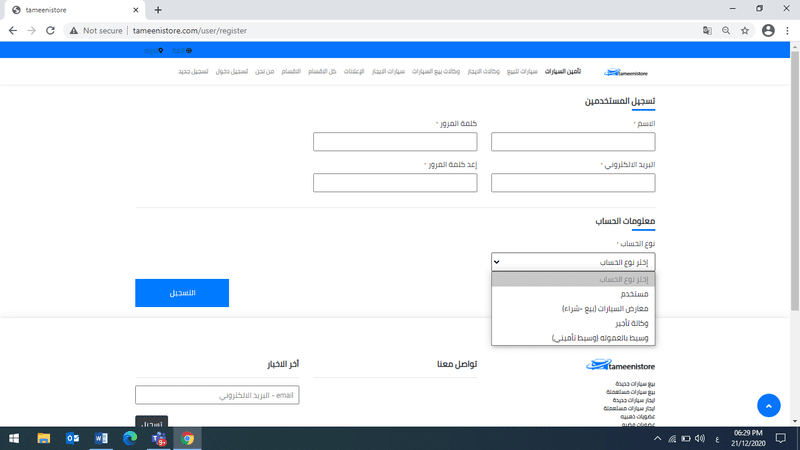The height and width of the screenshot is (450, 800).
Task: Click the battery icon in system tray
Action: tap(686, 438)
